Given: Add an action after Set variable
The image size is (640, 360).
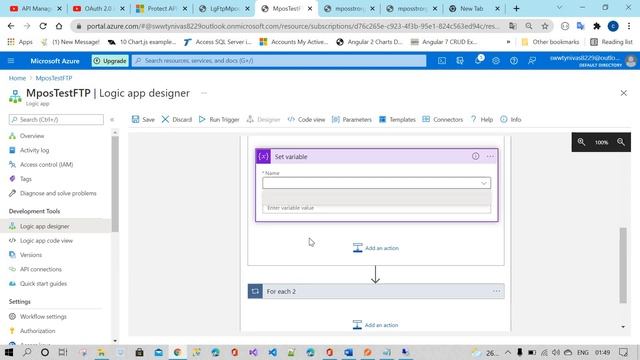Looking at the screenshot, I should (x=376, y=248).
